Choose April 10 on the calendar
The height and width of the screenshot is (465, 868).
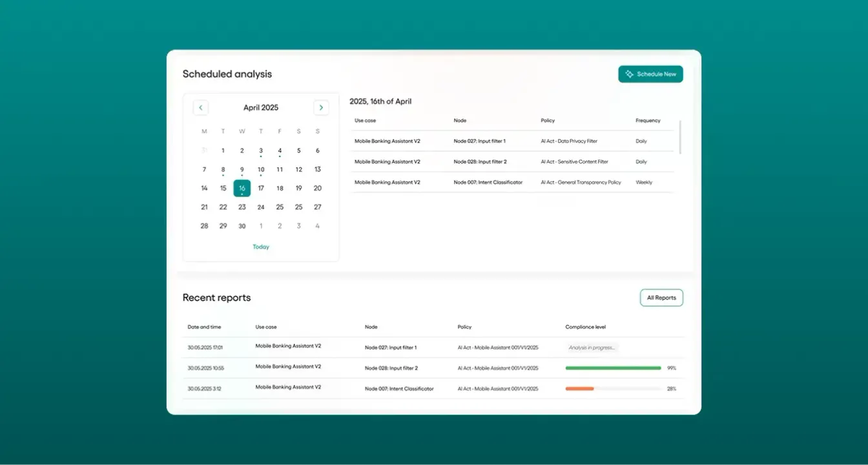coord(261,170)
